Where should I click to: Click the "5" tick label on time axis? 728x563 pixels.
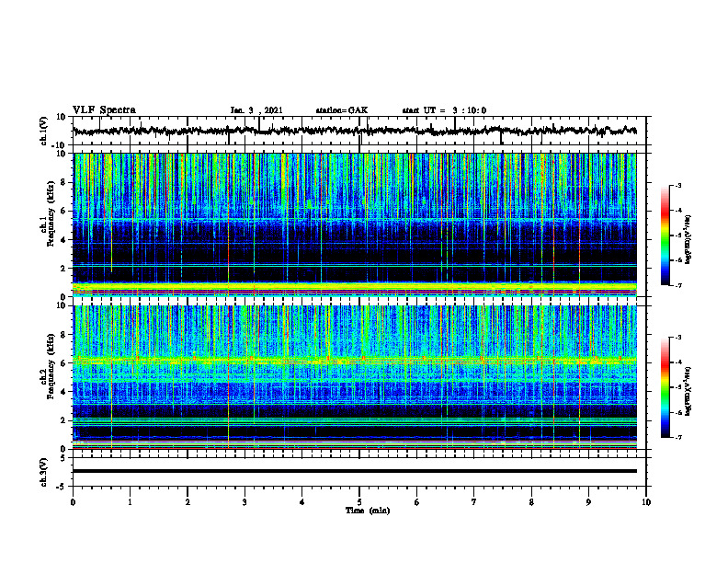pyautogui.click(x=359, y=502)
